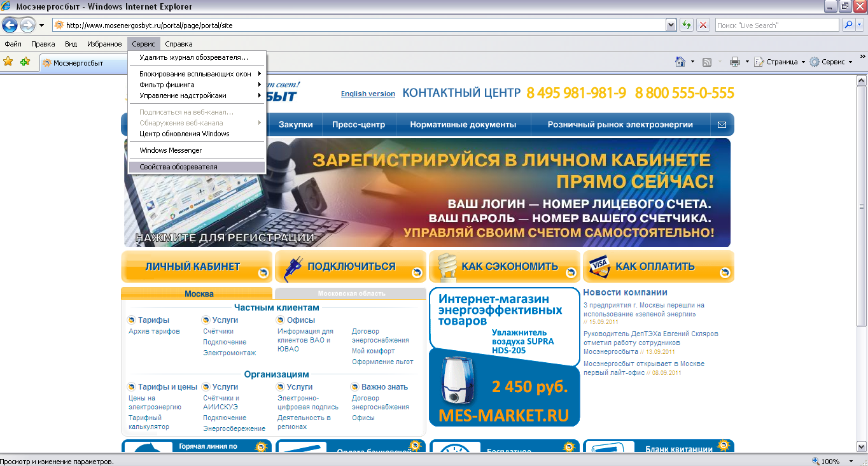Open the Закупки navigation item
The height and width of the screenshot is (466, 868).
(x=295, y=125)
